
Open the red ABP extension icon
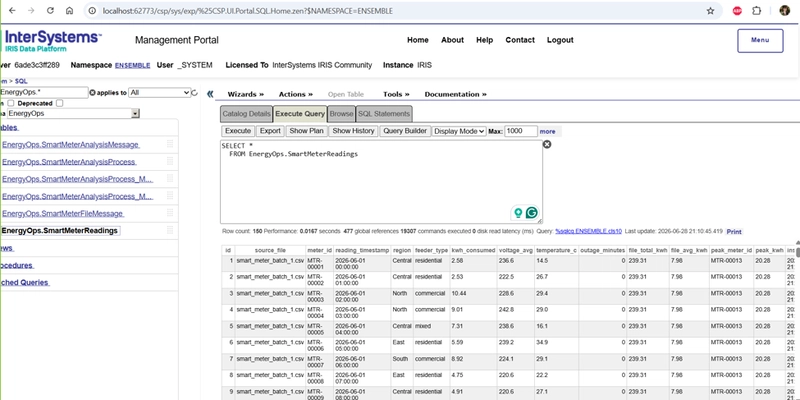(737, 11)
